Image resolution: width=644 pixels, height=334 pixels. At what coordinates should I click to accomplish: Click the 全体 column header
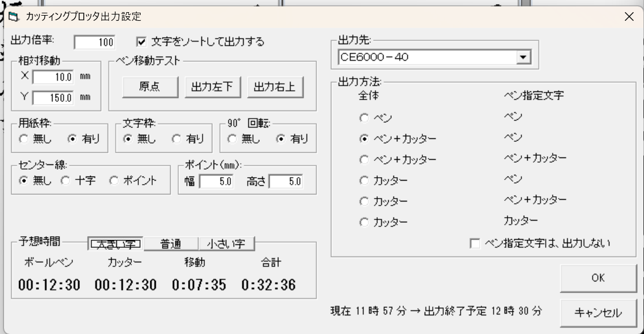click(x=369, y=96)
